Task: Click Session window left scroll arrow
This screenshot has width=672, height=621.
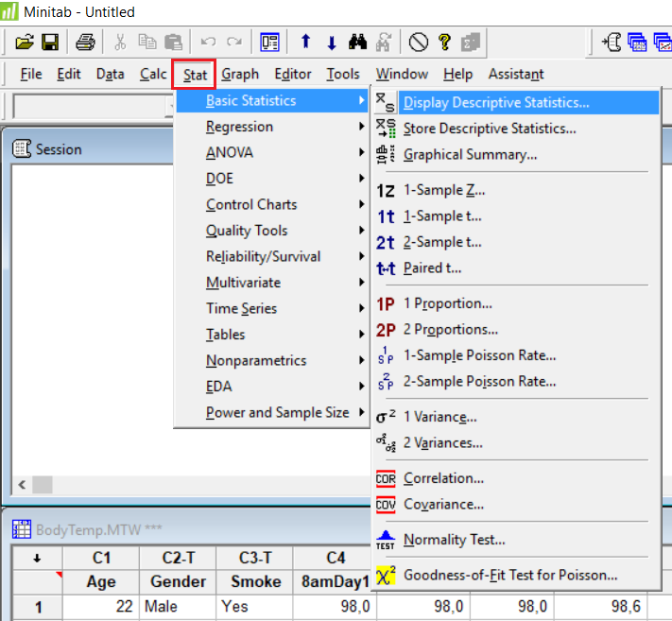Action: (x=22, y=485)
